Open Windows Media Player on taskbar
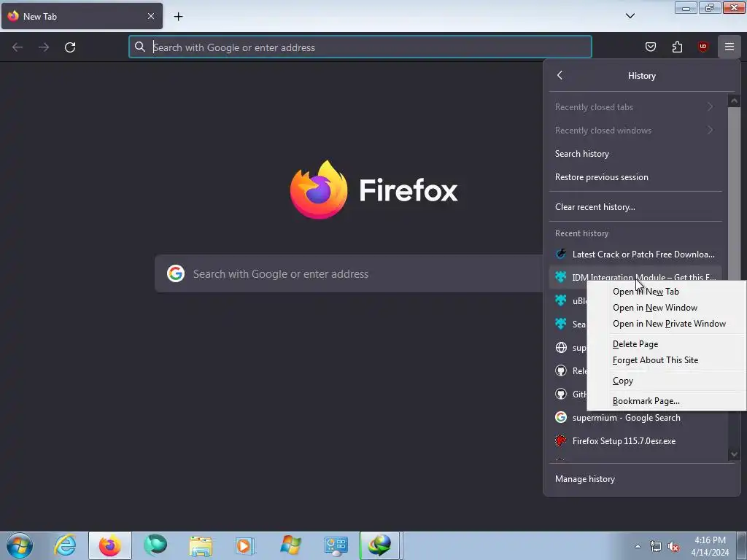 click(x=245, y=545)
